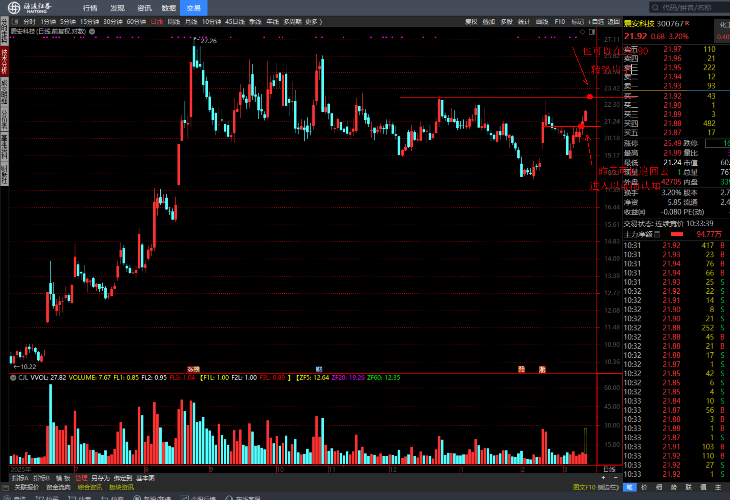Click the 技术分析 left sidebar tab

point(4,61)
